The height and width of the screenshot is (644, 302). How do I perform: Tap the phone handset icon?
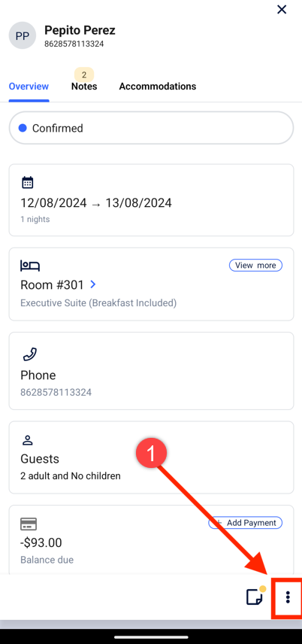[x=29, y=354]
